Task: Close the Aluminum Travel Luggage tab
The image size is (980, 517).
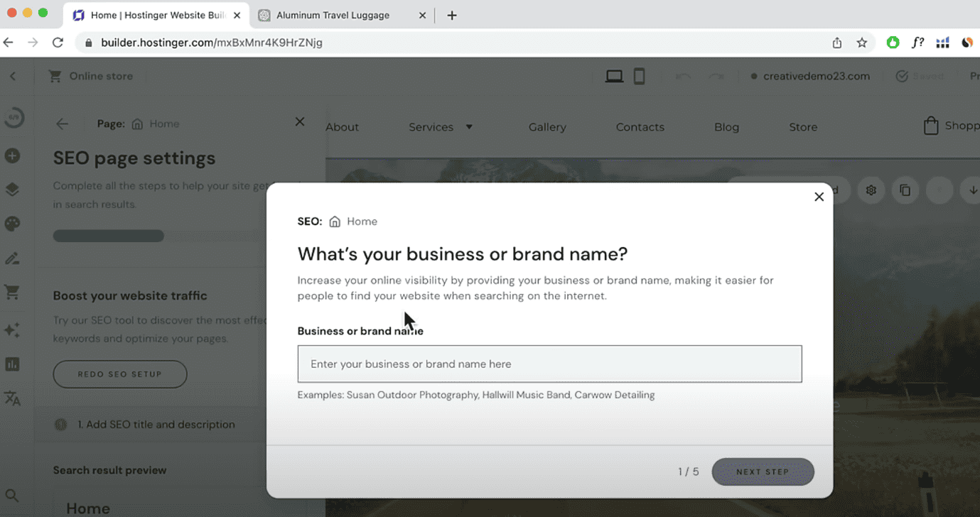Action: point(422,15)
